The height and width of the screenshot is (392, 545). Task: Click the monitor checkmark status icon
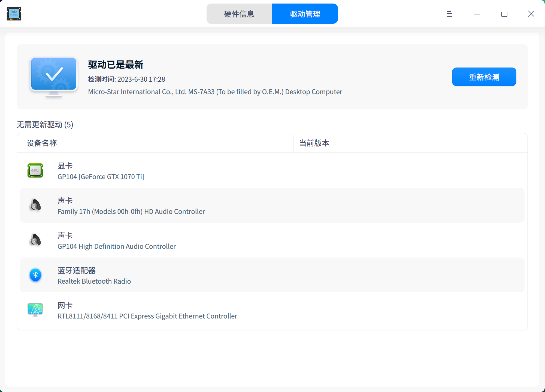pyautogui.click(x=54, y=77)
